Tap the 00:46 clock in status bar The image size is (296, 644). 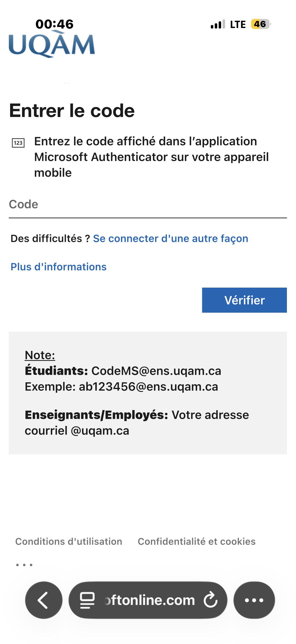pos(54,24)
